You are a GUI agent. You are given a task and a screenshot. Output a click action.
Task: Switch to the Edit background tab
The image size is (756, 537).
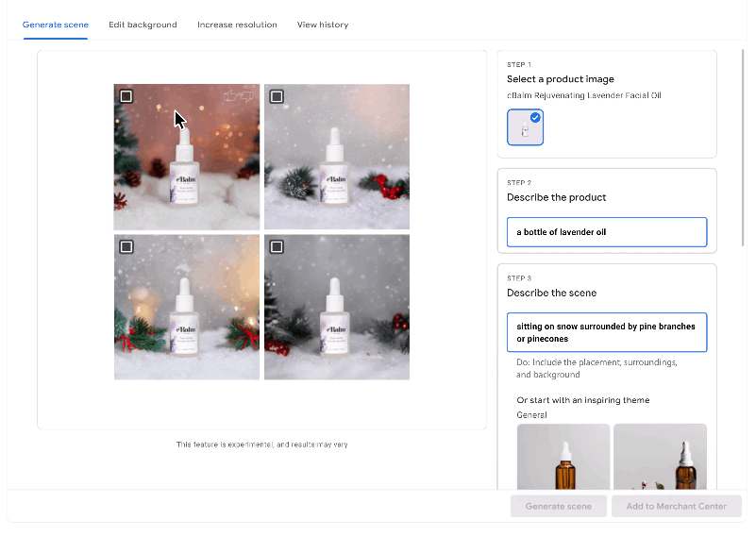click(x=143, y=25)
